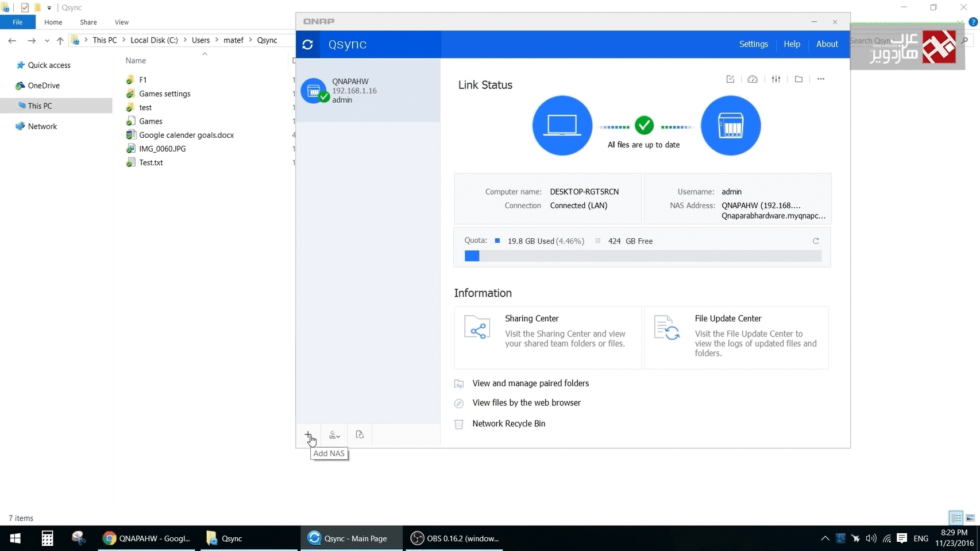Click the Name column header in Explorer
The image size is (980, 551).
click(x=136, y=60)
